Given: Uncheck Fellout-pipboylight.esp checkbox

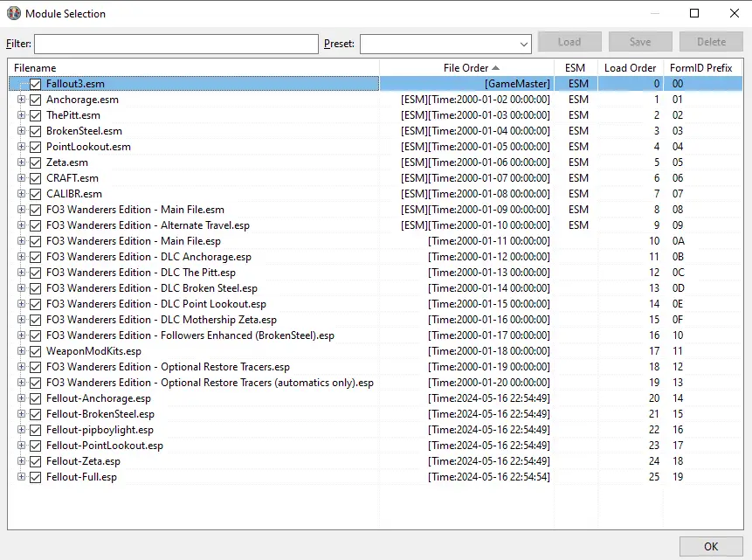Looking at the screenshot, I should click(x=36, y=430).
